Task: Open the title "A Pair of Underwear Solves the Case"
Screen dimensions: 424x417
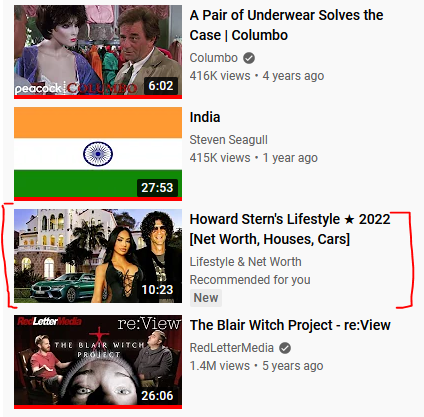Action: (286, 25)
